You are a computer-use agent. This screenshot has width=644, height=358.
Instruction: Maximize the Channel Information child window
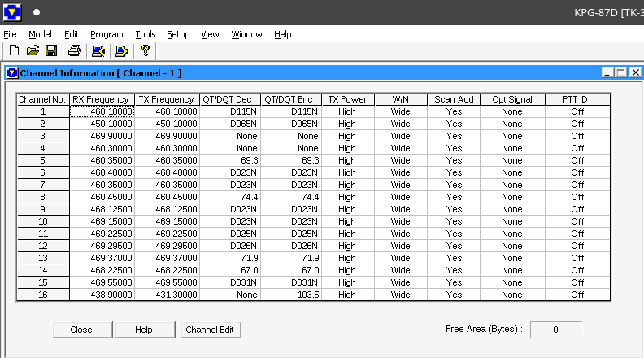pyautogui.click(x=620, y=72)
